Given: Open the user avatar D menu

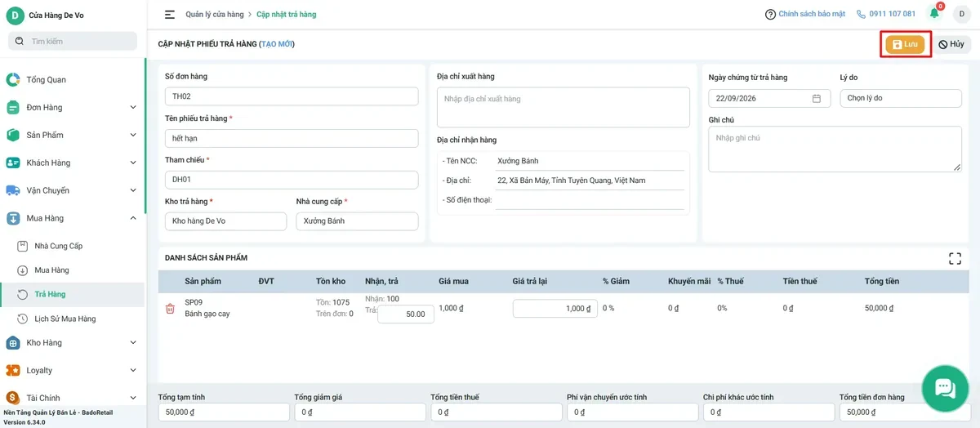Looking at the screenshot, I should (x=961, y=14).
